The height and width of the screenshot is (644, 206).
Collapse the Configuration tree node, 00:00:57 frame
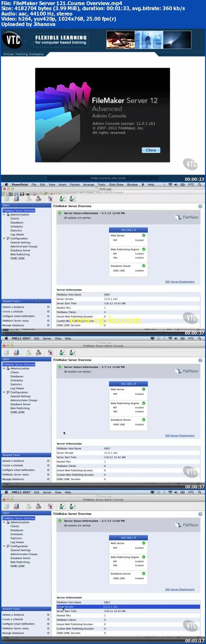point(4,392)
